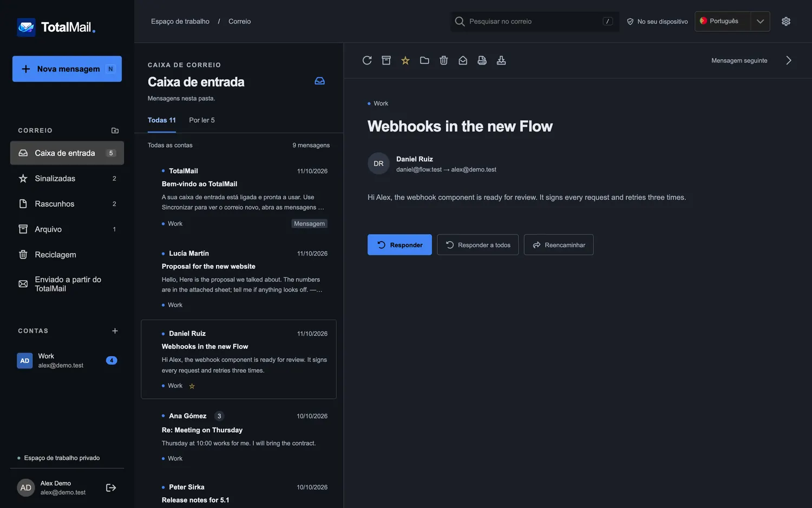The width and height of the screenshot is (812, 508).
Task: Toggle the star on Daniel Ruiz message row
Action: coord(192,386)
